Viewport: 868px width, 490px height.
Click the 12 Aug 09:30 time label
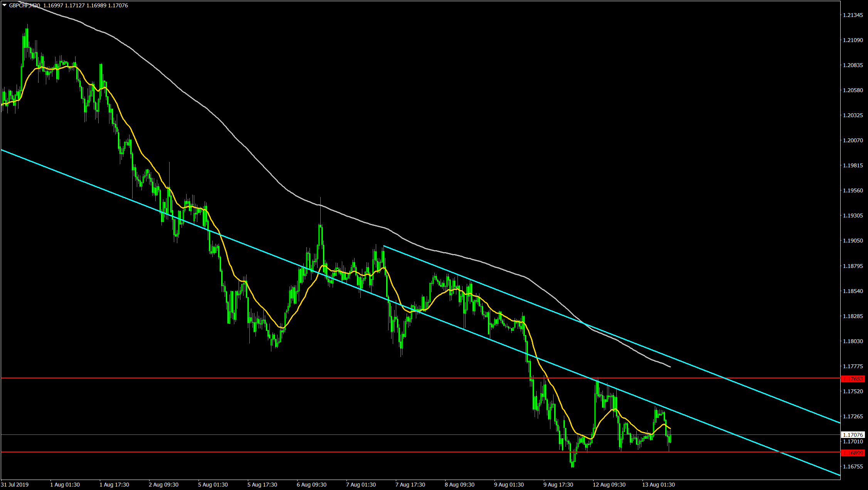(609, 485)
